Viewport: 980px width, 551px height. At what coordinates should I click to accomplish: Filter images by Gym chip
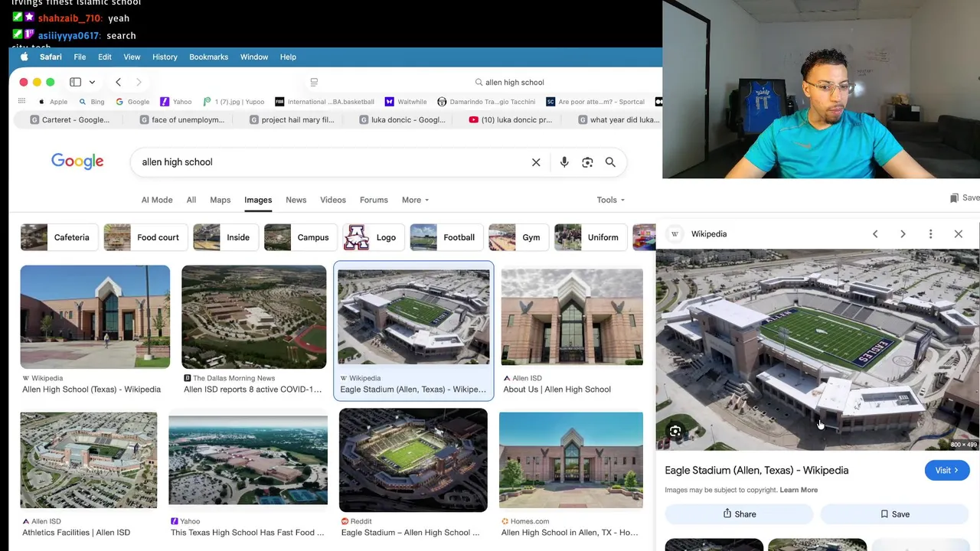[518, 237]
